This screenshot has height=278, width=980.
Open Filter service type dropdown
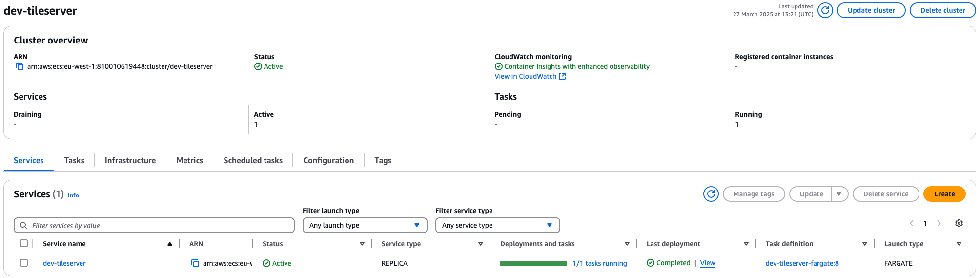tap(497, 225)
